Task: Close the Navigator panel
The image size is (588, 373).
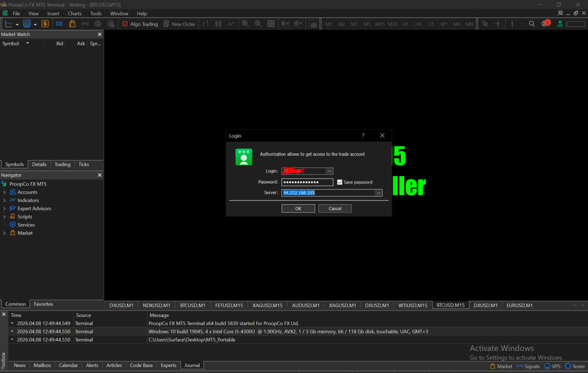Action: click(x=100, y=175)
